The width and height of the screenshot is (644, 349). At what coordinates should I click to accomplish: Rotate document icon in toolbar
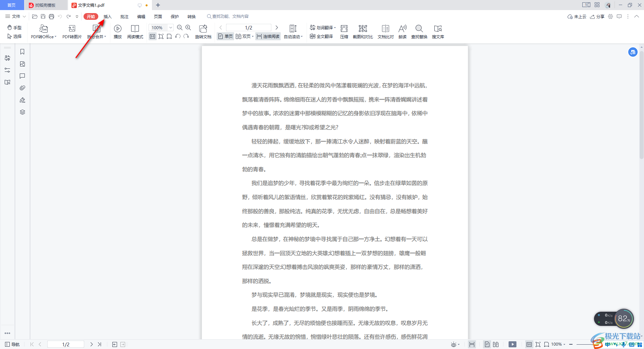coord(203,32)
